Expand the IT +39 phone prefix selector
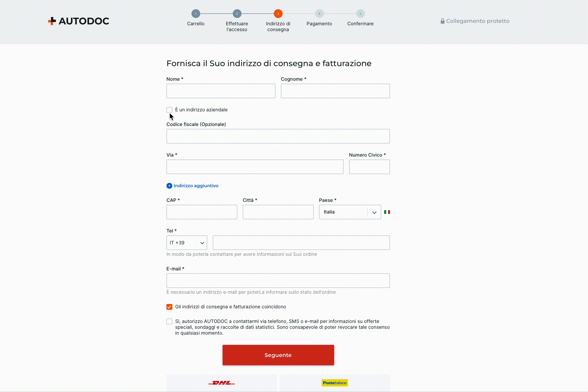 point(187,243)
